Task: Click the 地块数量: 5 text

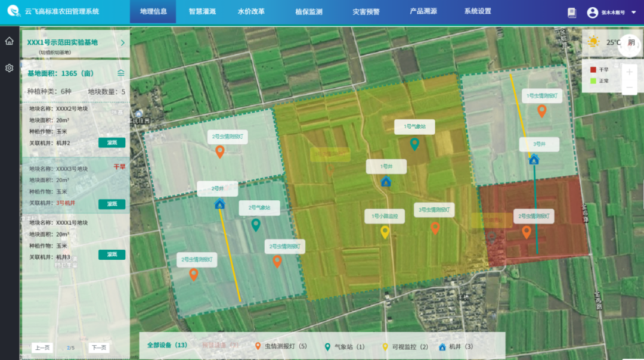Action: click(107, 92)
